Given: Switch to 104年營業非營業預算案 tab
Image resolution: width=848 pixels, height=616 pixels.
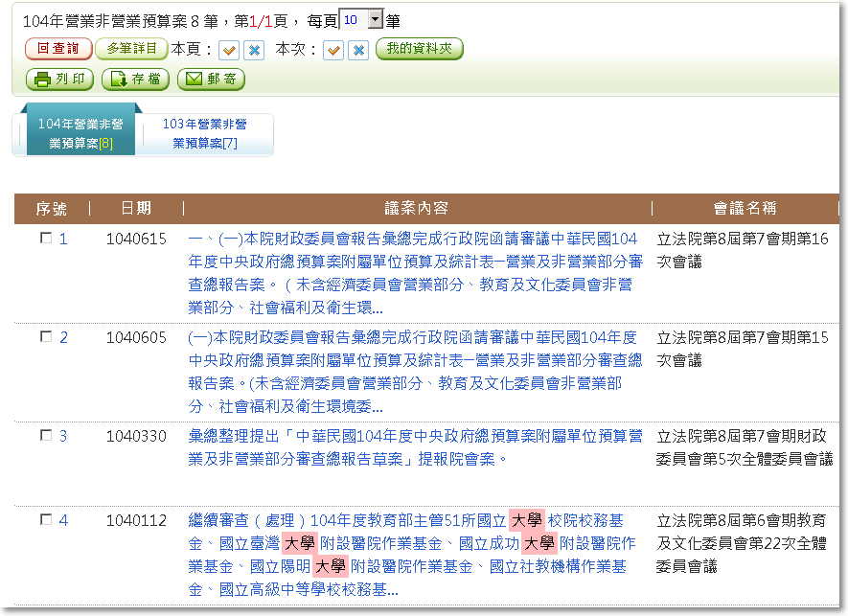Looking at the screenshot, I should tap(80, 133).
